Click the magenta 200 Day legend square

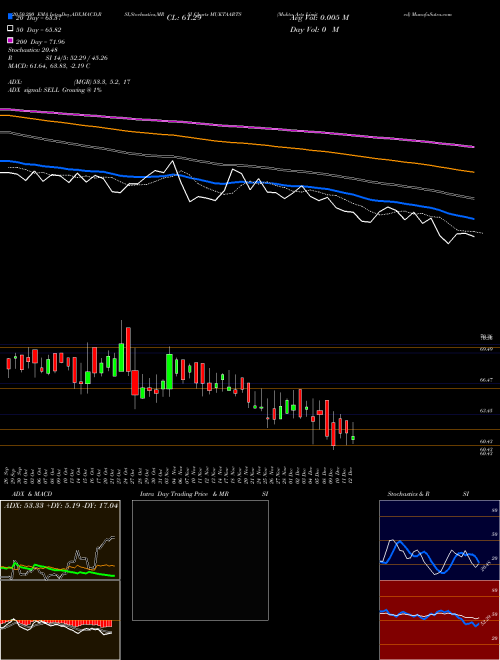coord(10,41)
